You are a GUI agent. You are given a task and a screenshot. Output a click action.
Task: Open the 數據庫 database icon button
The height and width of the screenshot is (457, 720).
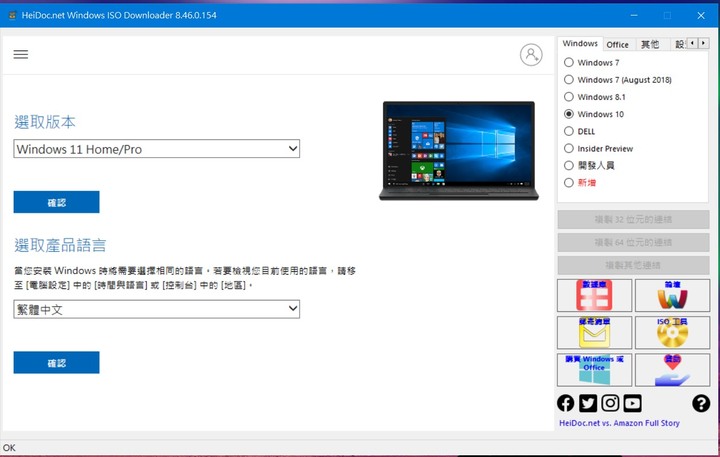(594, 295)
